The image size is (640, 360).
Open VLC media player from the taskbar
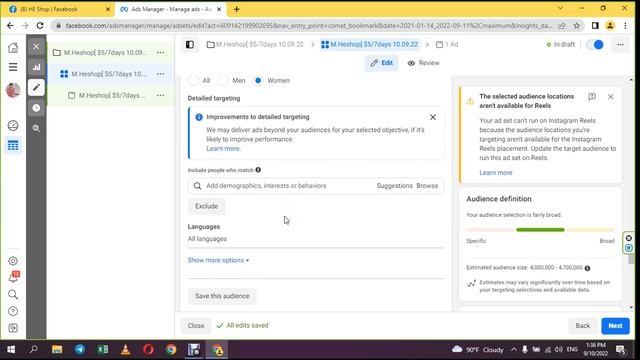[126, 350]
